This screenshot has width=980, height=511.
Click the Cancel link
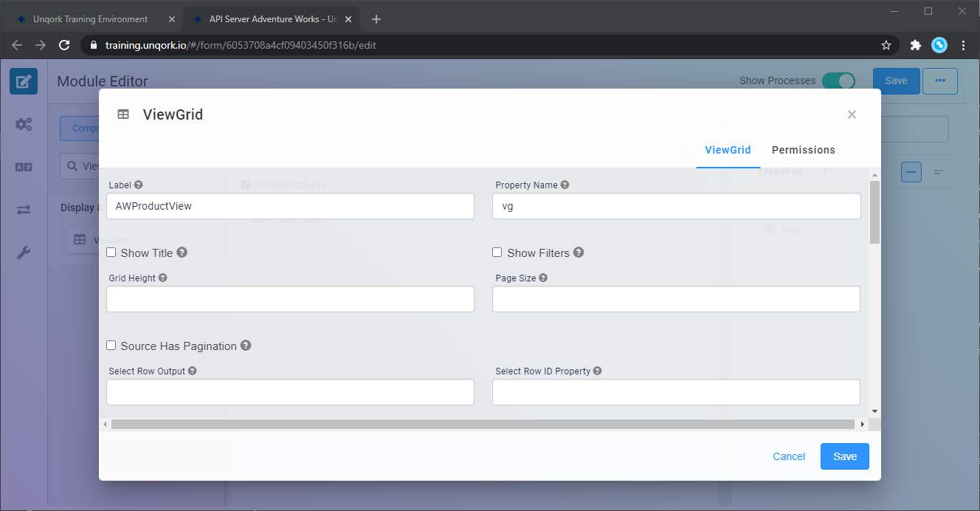789,456
